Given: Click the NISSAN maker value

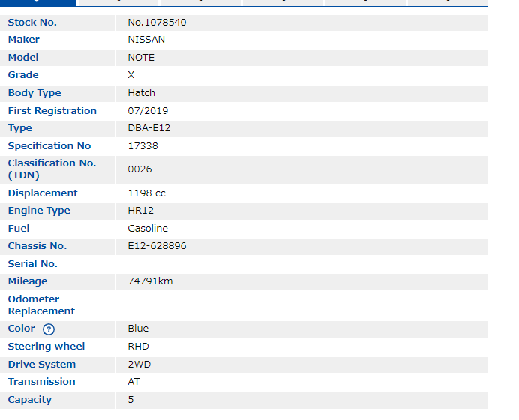Looking at the screenshot, I should click(x=146, y=40).
